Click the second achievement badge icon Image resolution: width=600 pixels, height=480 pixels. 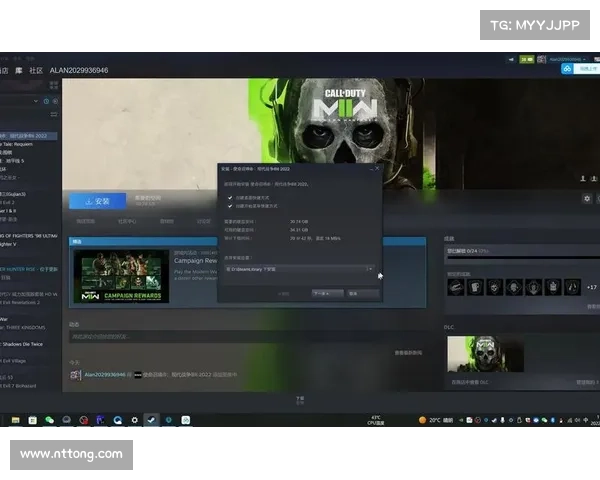tap(475, 287)
